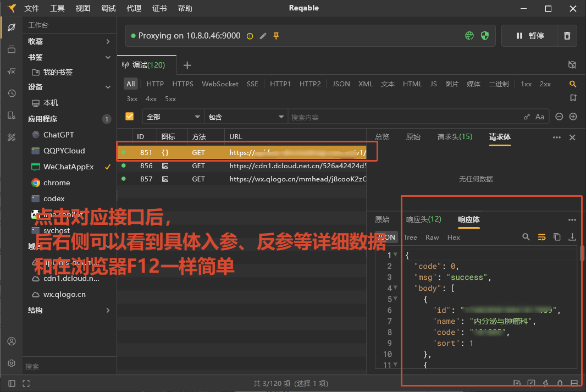The image size is (586, 392).
Task: Filter by HTTPS protocol
Action: 183,84
